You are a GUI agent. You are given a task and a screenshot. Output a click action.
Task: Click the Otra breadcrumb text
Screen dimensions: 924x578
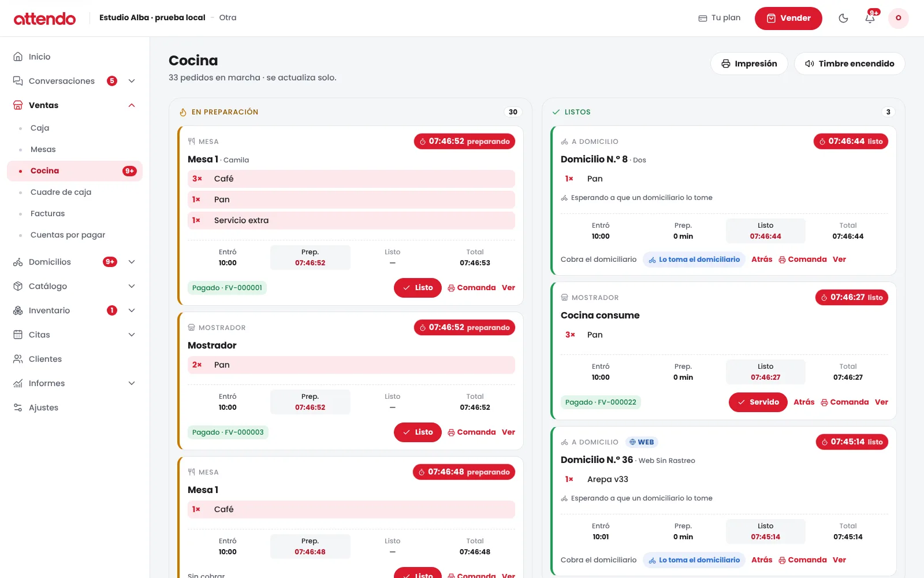[228, 18]
